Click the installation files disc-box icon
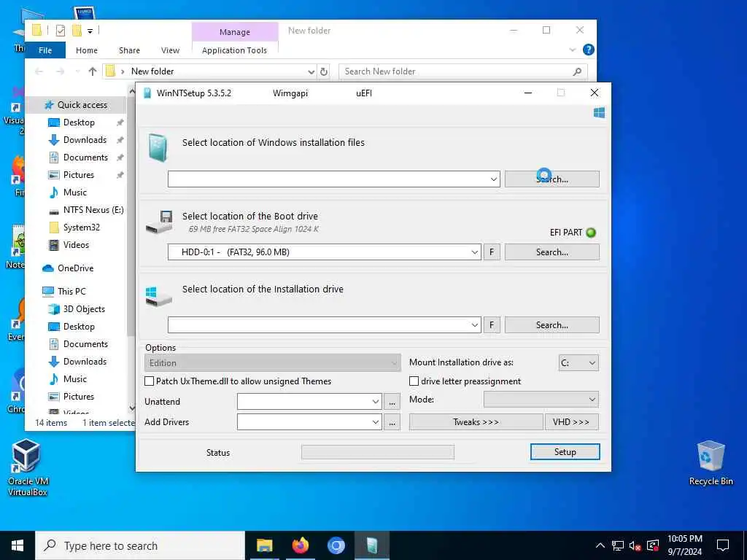 point(158,148)
